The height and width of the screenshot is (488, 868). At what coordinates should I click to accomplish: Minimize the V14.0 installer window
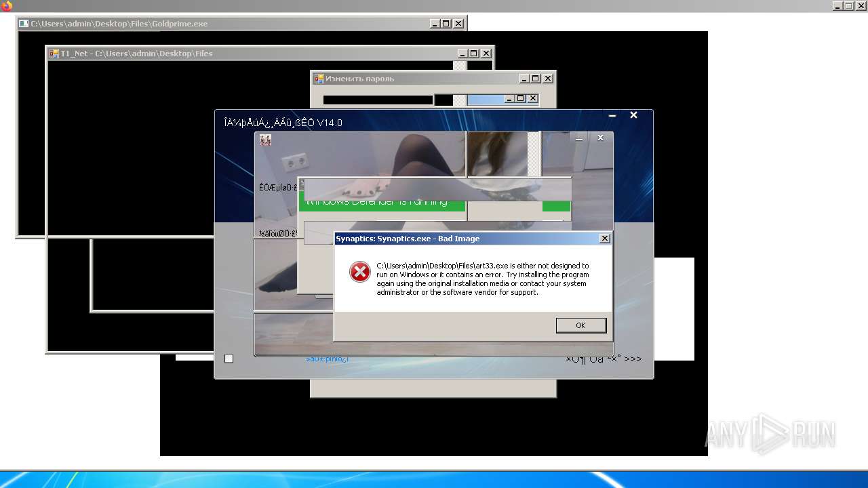tap(612, 116)
